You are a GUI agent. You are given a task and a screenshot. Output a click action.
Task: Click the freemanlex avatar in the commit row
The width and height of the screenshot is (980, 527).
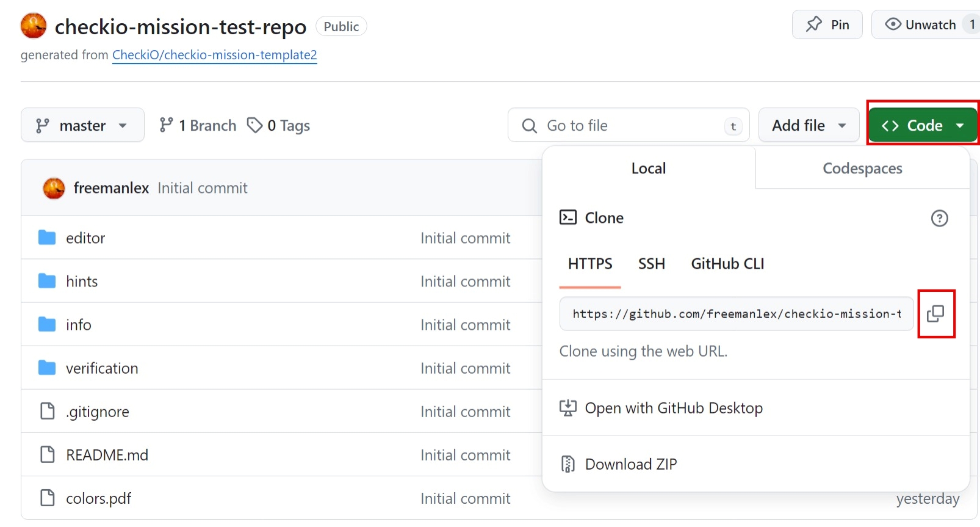[54, 188]
